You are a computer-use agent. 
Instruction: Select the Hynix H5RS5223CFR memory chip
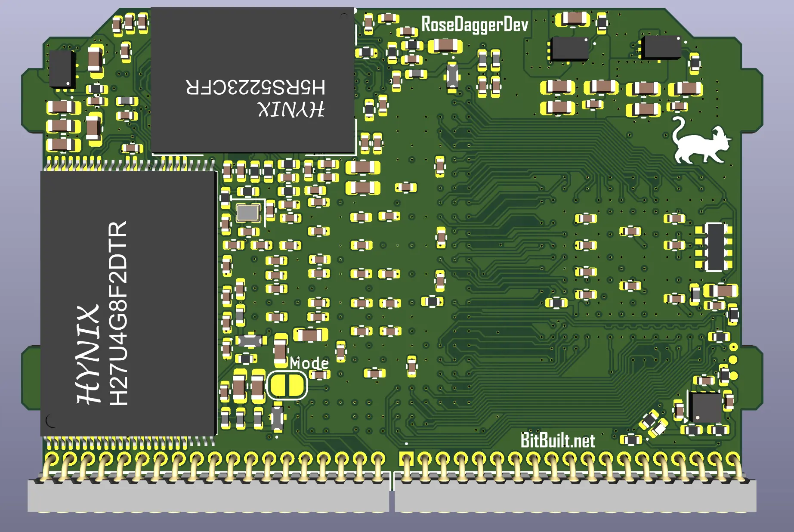point(253,80)
